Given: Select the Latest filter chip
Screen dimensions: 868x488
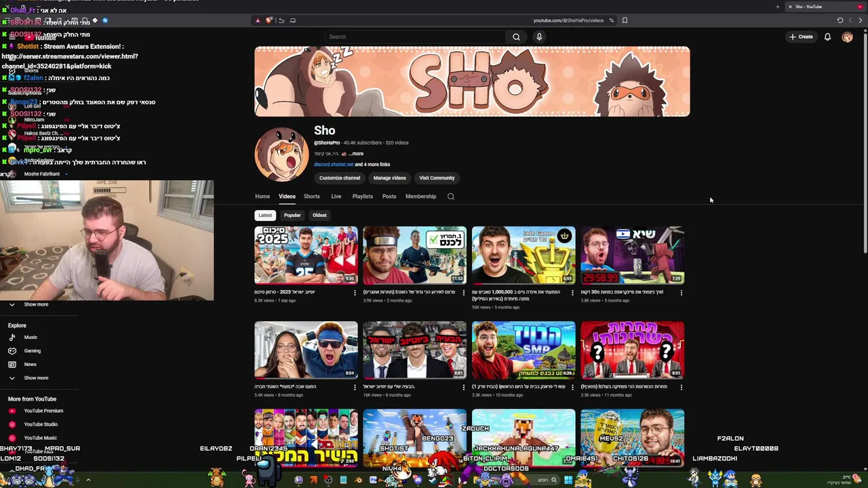Looking at the screenshot, I should [265, 215].
